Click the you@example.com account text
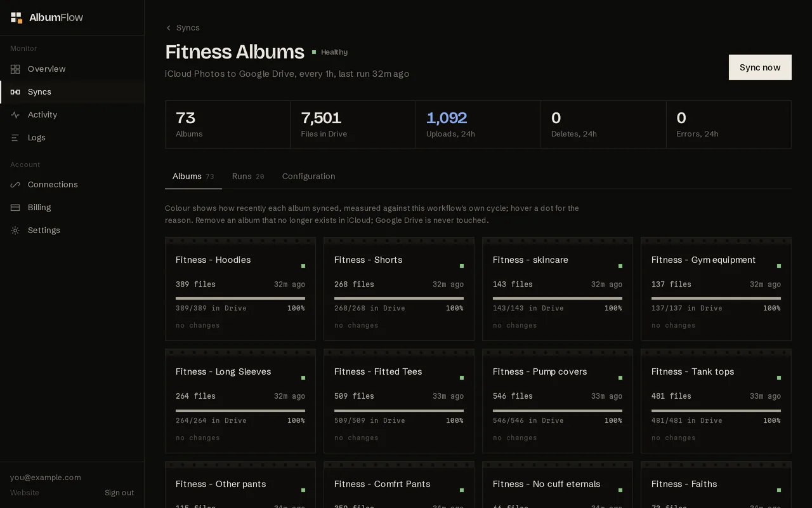The width and height of the screenshot is (812, 508). tap(46, 478)
